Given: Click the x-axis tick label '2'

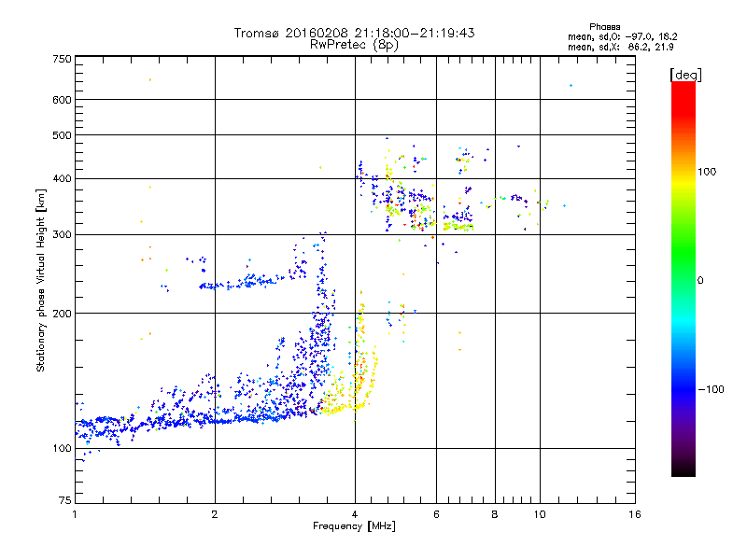Looking at the screenshot, I should [215, 514].
